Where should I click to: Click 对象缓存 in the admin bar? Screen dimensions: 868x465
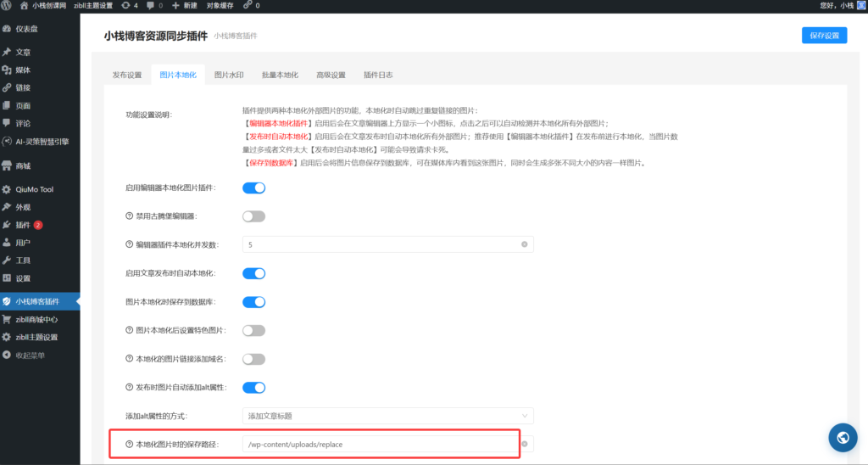tap(220, 6)
